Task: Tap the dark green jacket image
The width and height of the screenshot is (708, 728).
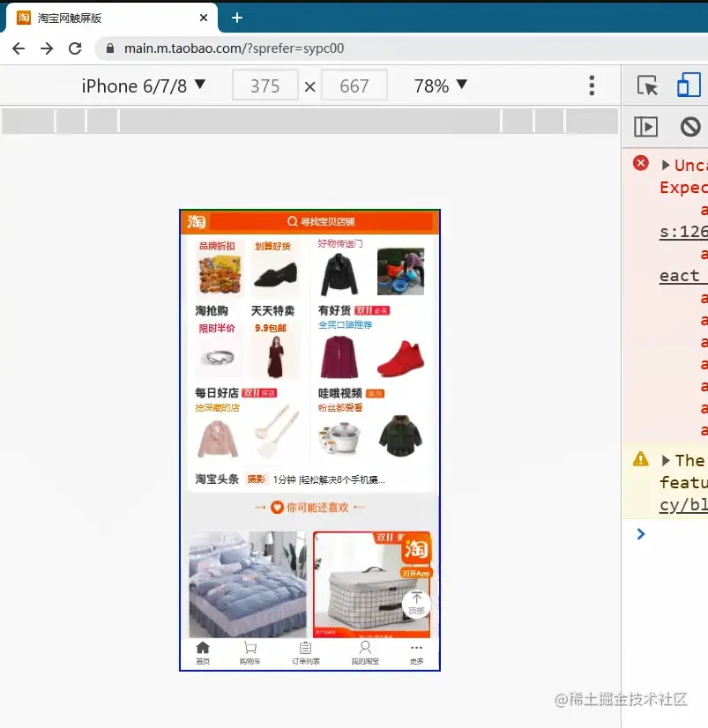Action: pyautogui.click(x=401, y=436)
